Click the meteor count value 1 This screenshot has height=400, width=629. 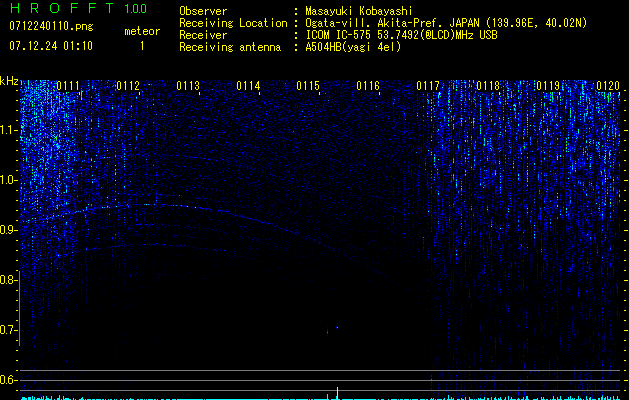(142, 46)
